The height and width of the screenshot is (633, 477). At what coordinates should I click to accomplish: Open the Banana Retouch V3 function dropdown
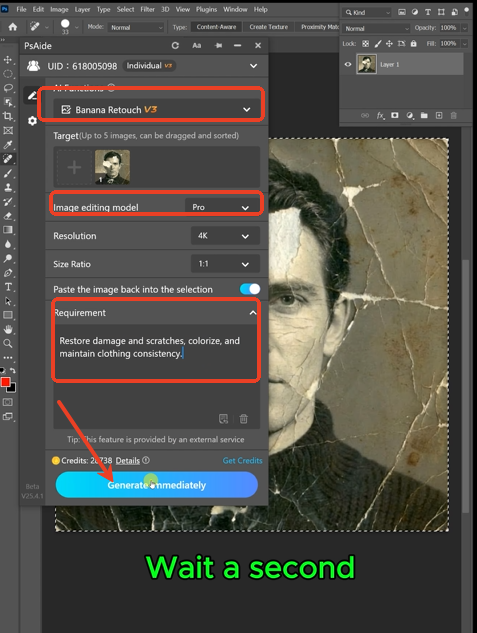point(157,109)
